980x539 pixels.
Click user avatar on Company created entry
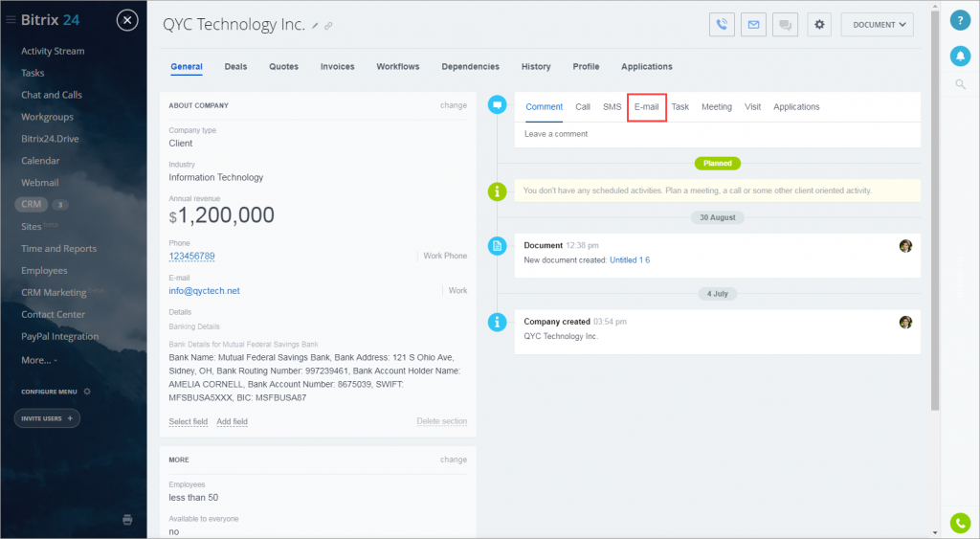[x=905, y=322]
